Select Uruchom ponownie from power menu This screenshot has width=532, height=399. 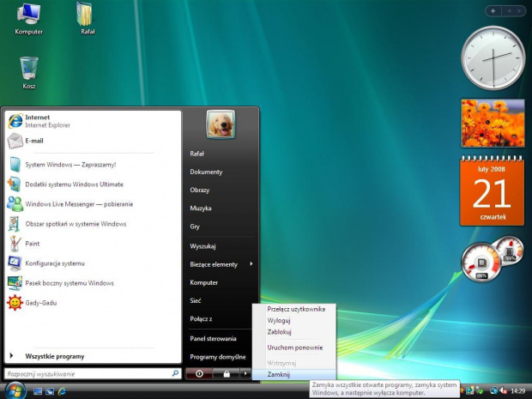pos(295,348)
